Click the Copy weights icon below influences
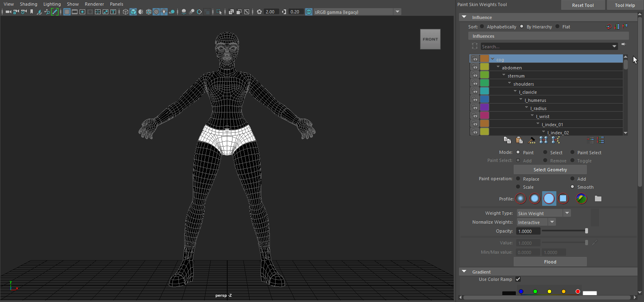The image size is (644, 302). (507, 140)
